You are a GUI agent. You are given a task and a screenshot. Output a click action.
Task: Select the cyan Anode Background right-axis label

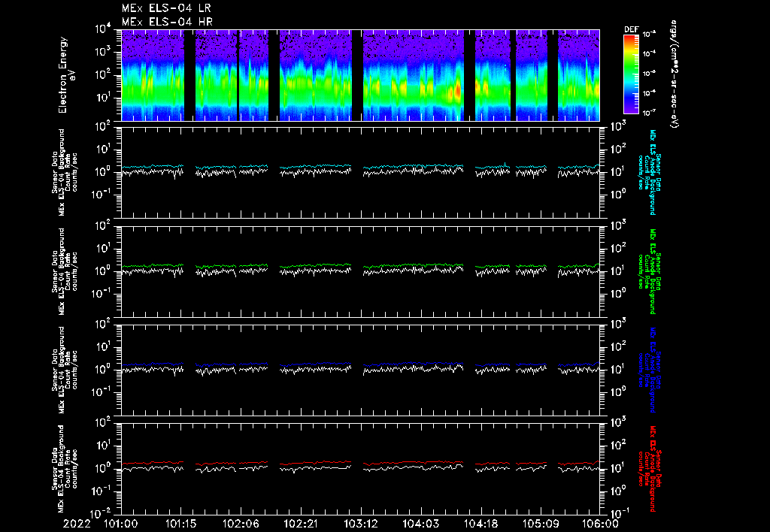[x=649, y=172]
